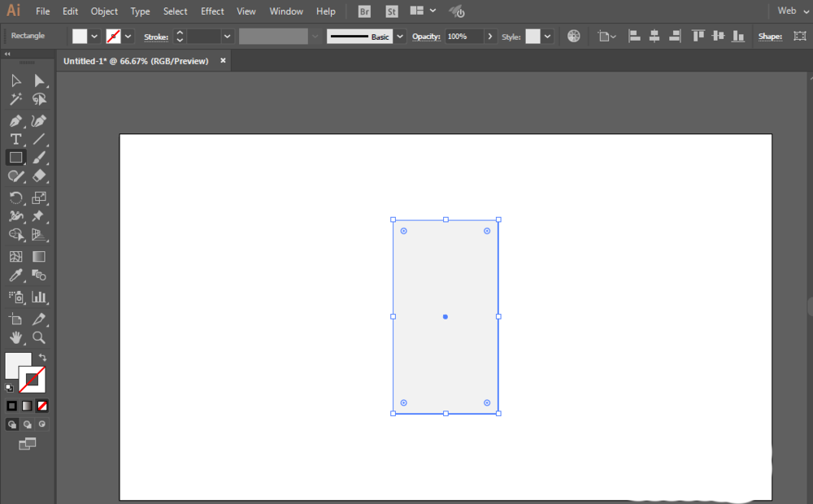Image resolution: width=813 pixels, height=504 pixels.
Task: Activate the Zoom tool
Action: (38, 337)
